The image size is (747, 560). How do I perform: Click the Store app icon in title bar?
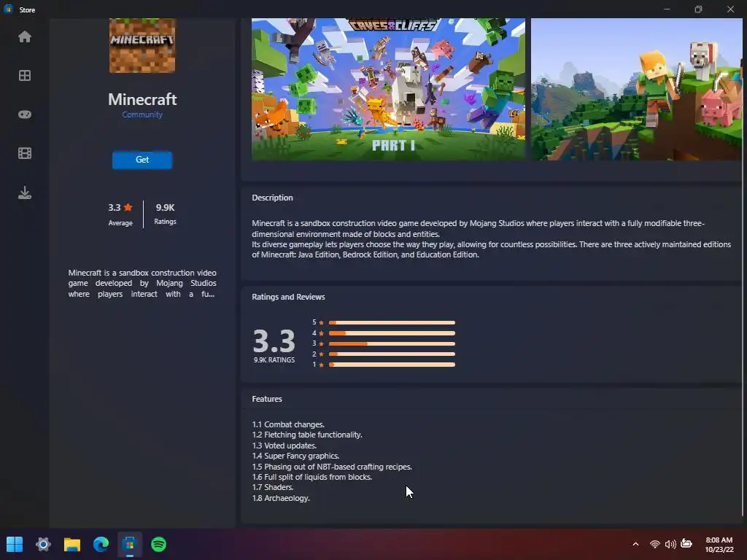coord(8,9)
